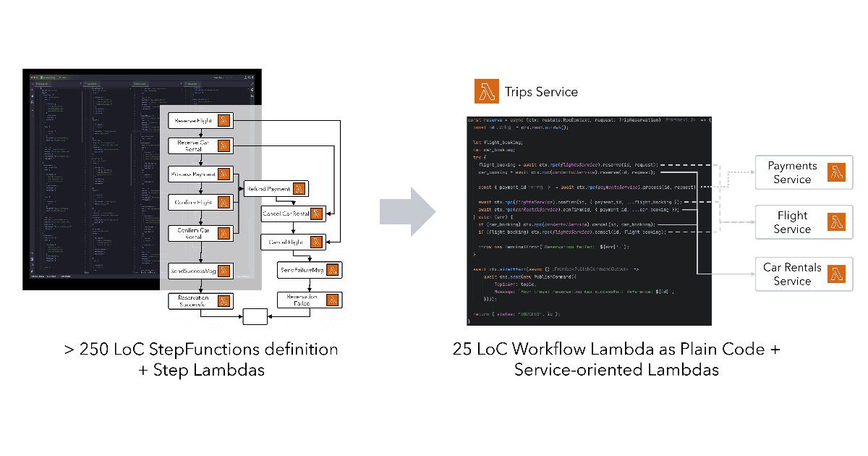The height and width of the screenshot is (456, 868).
Task: Click the 'Confirm Car Rental' step label
Action: pos(193,233)
